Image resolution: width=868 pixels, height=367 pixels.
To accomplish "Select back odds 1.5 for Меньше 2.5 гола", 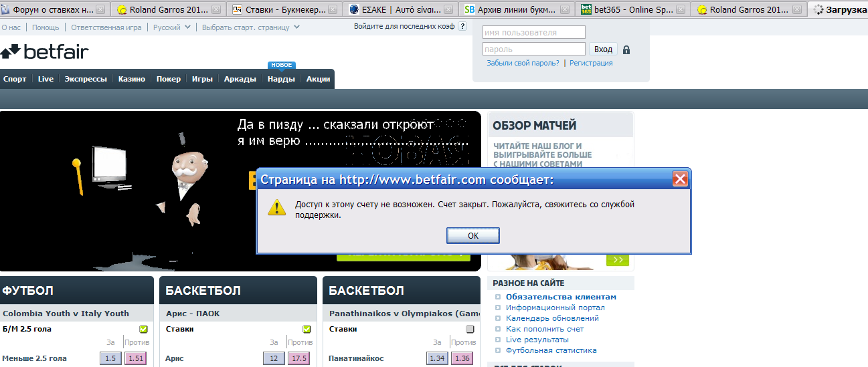I will coord(110,358).
